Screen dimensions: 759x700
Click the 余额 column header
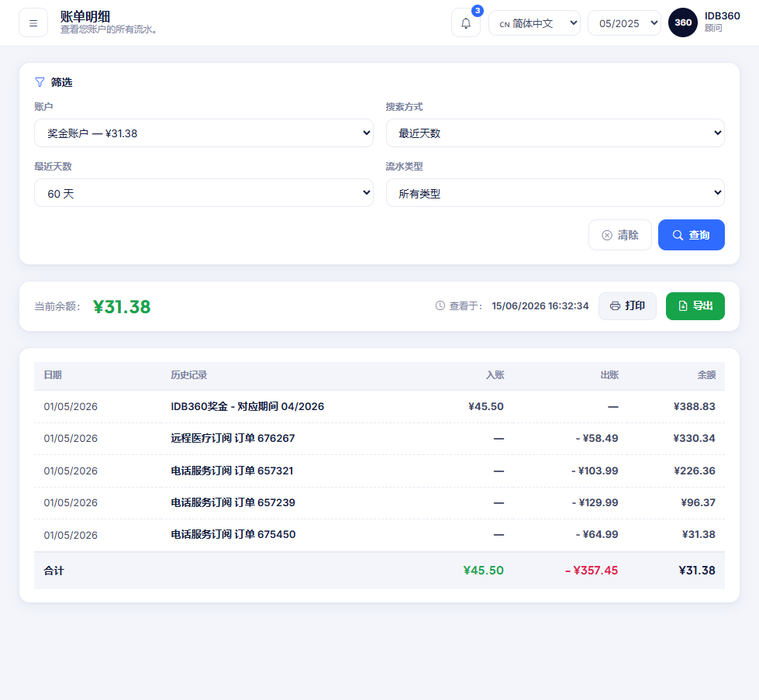706,375
